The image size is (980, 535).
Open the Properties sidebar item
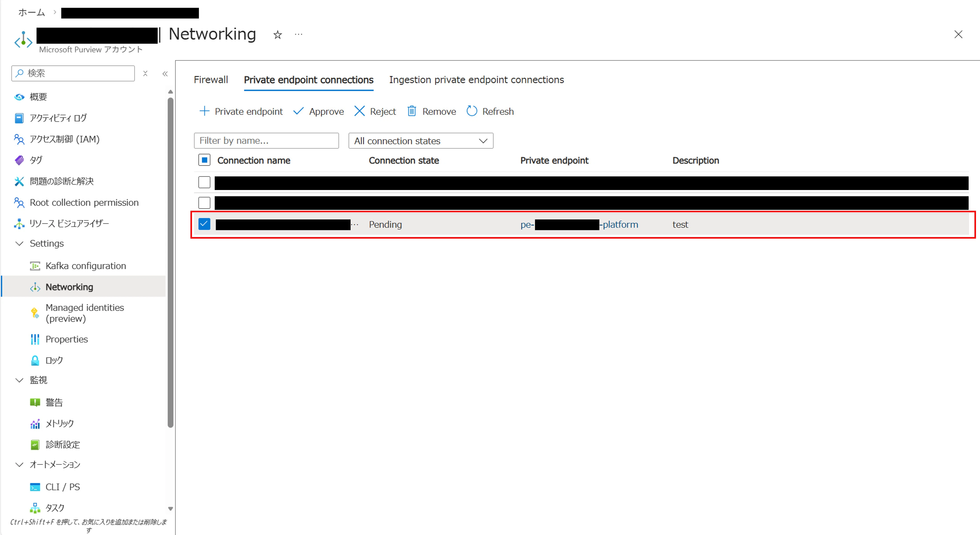click(x=67, y=339)
